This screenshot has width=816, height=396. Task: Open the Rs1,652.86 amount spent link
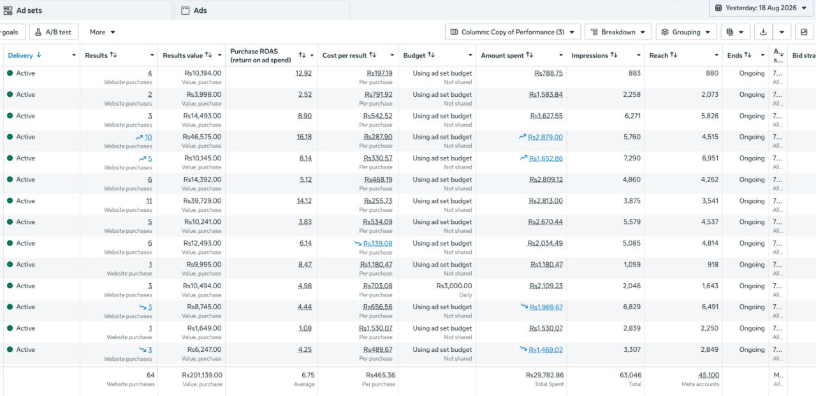(x=546, y=158)
